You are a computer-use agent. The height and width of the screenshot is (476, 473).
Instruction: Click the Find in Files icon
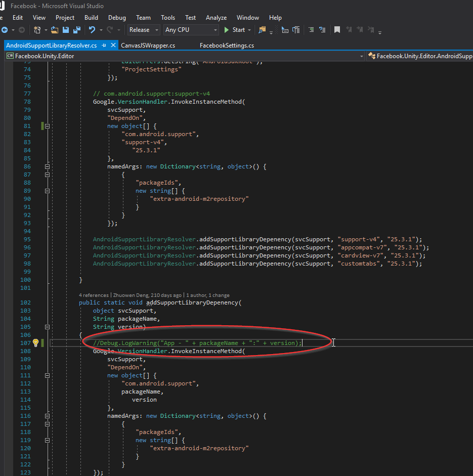[262, 30]
